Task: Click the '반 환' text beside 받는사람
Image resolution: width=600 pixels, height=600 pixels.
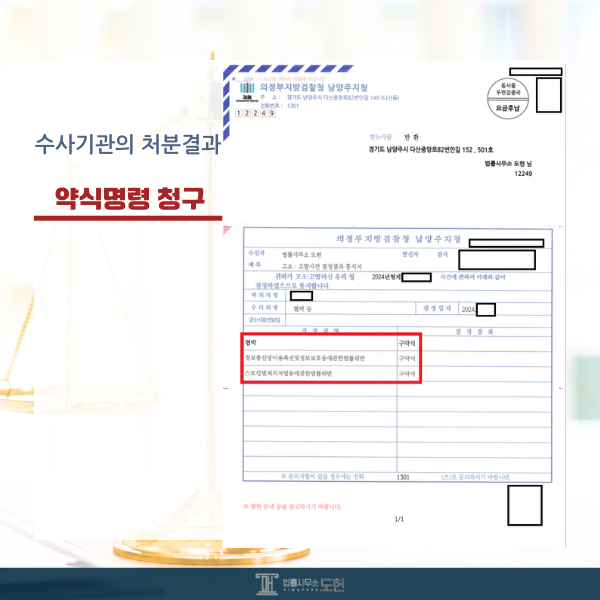Action: (x=412, y=137)
